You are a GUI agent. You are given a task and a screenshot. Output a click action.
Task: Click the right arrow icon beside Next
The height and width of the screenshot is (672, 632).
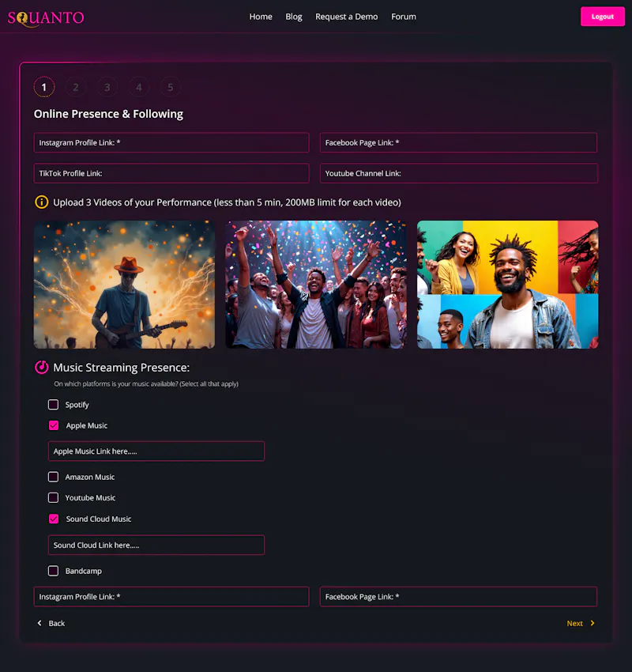[592, 623]
